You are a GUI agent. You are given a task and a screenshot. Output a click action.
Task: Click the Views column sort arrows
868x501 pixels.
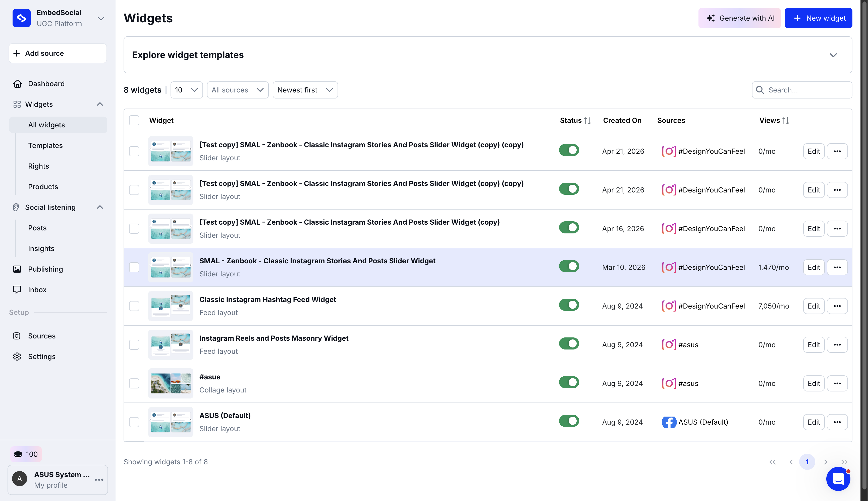(x=785, y=121)
